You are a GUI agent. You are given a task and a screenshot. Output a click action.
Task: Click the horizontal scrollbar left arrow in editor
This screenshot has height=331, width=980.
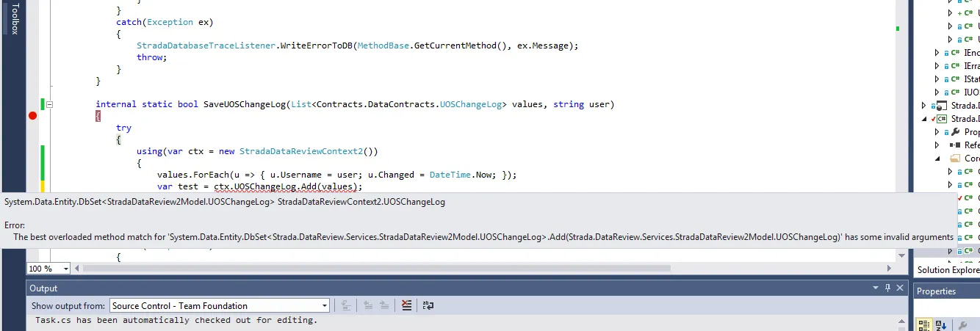76,269
